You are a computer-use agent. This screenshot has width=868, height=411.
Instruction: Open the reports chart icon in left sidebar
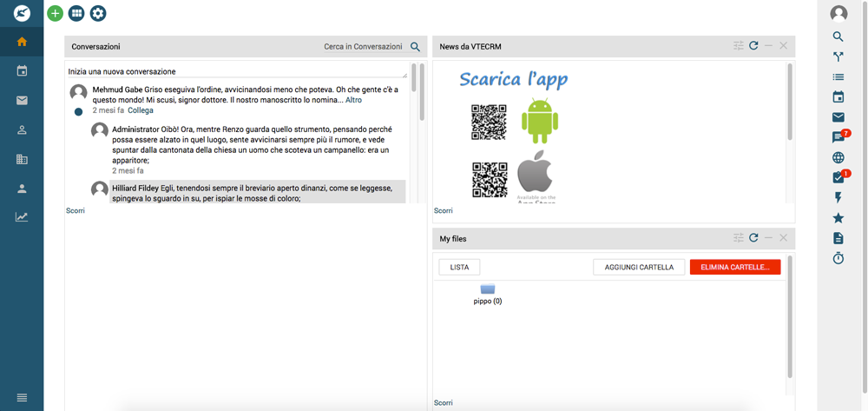coord(22,217)
